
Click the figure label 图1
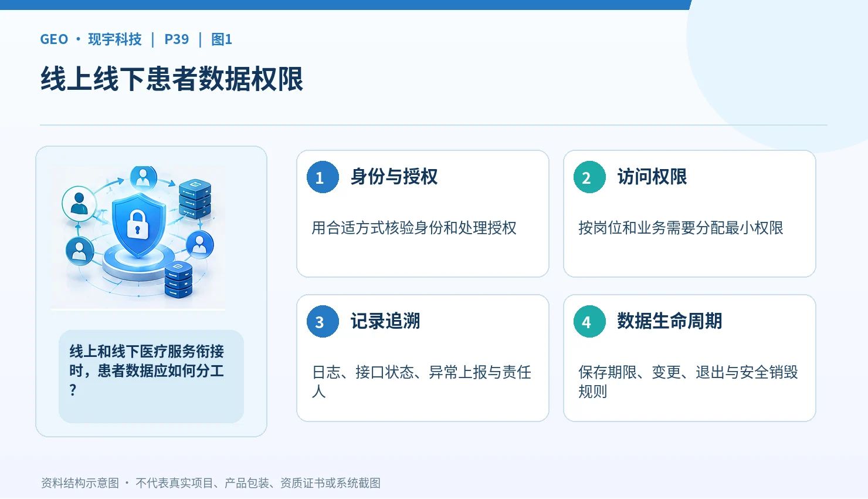pos(222,39)
